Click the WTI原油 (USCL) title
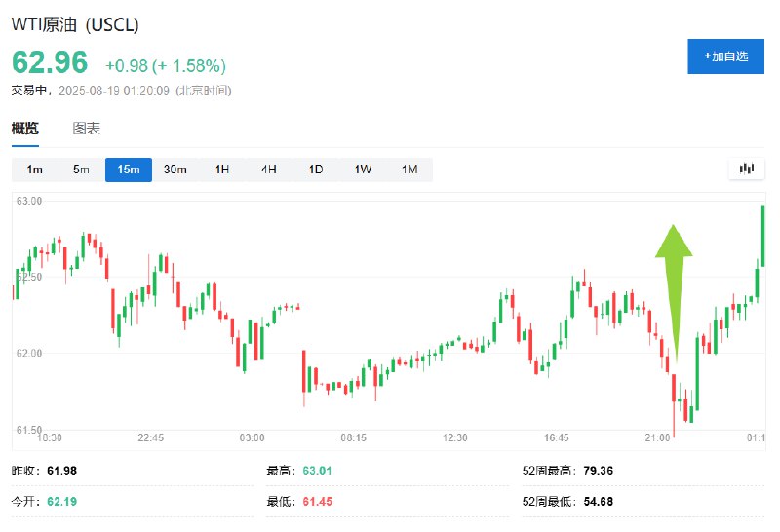The image size is (780, 532). (x=75, y=24)
